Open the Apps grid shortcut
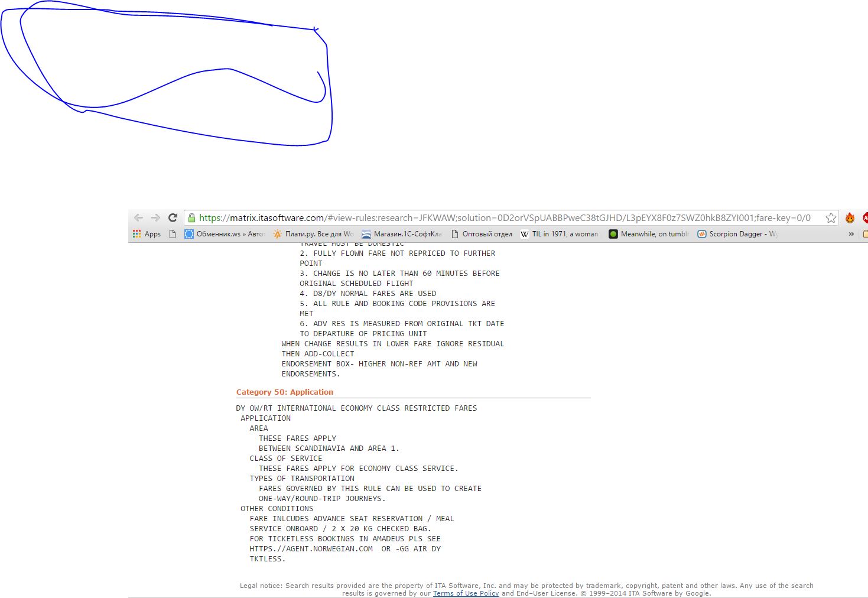 point(147,234)
